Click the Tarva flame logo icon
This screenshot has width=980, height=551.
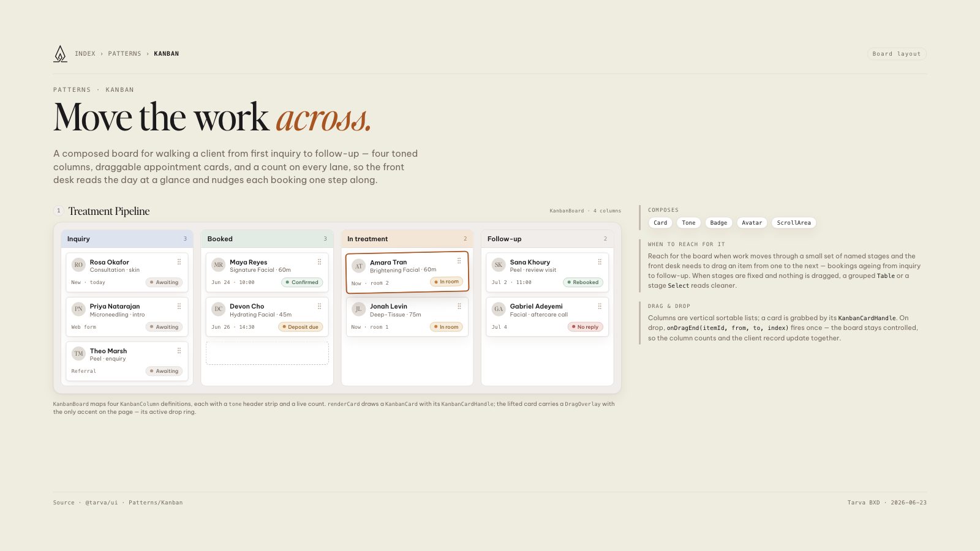pyautogui.click(x=60, y=54)
